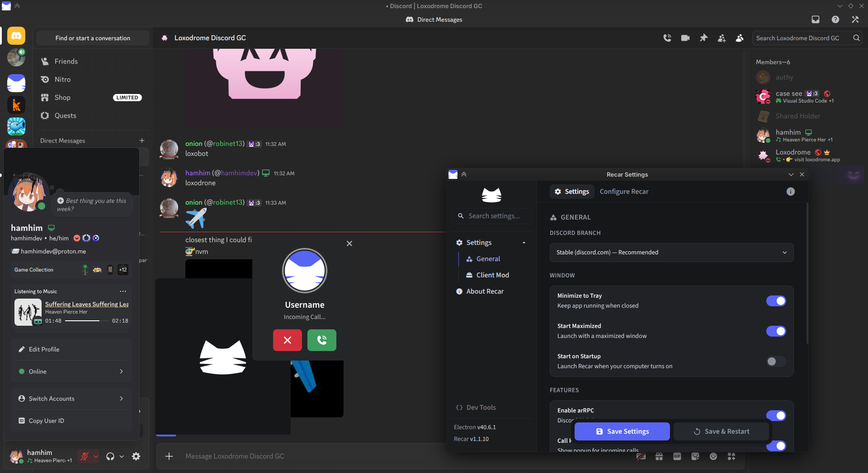Select Client Mod in Recar settings
The image size is (868, 473).
point(492,275)
